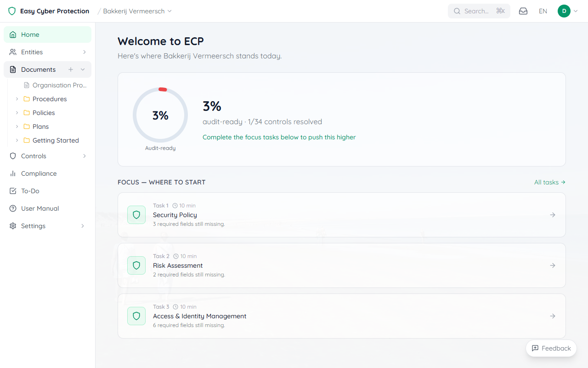Image resolution: width=588 pixels, height=368 pixels.
Task: Click the Feedback button
Action: coord(551,348)
